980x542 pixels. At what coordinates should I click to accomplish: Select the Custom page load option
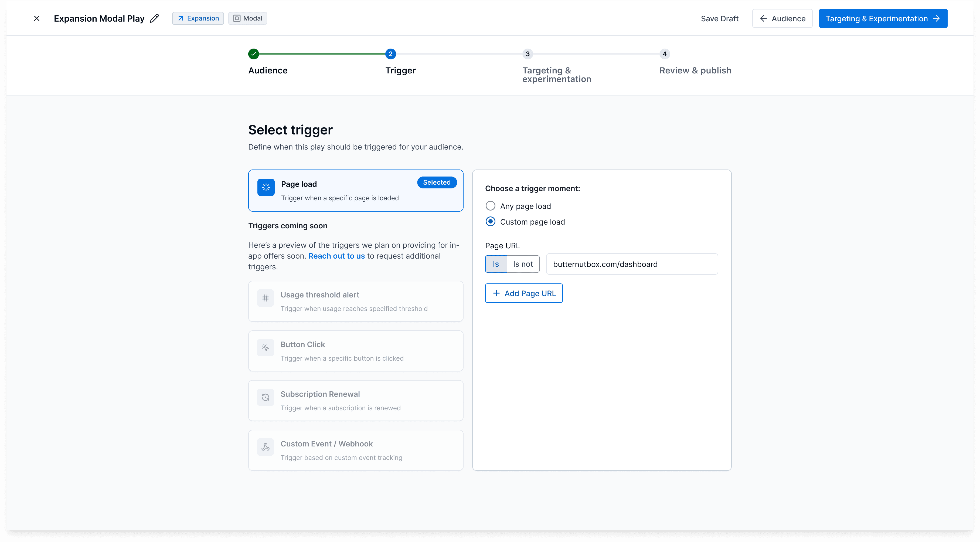coord(490,222)
